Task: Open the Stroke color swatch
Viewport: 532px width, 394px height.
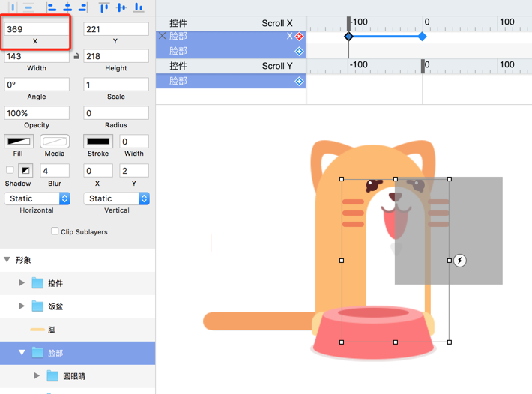Action: click(x=98, y=142)
